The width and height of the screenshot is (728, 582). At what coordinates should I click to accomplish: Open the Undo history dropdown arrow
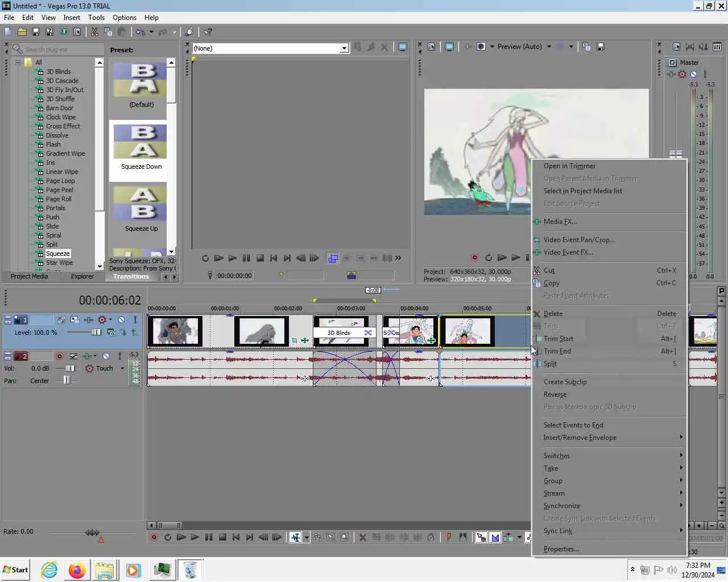click(151, 32)
